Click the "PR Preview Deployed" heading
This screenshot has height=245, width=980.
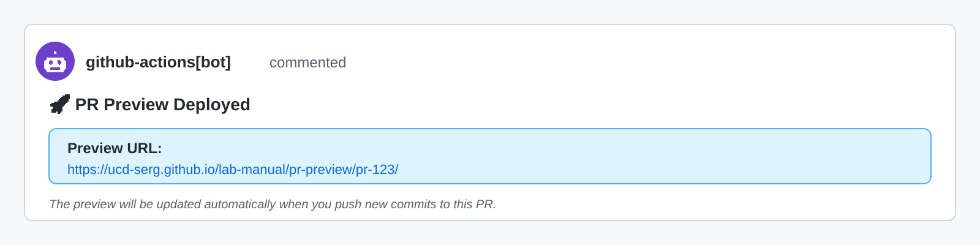[x=162, y=105]
